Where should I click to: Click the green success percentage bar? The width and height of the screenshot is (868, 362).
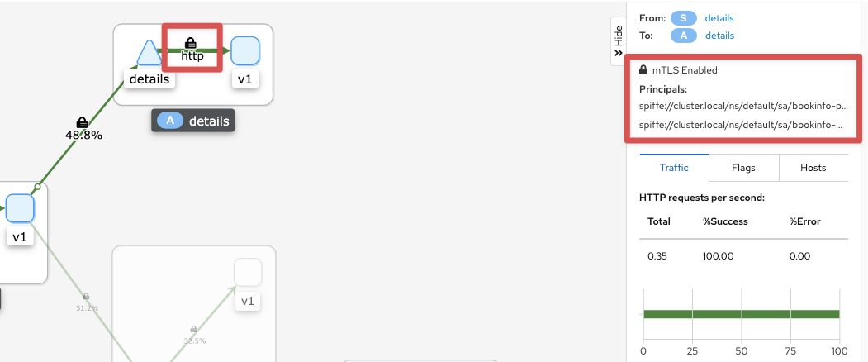[742, 314]
